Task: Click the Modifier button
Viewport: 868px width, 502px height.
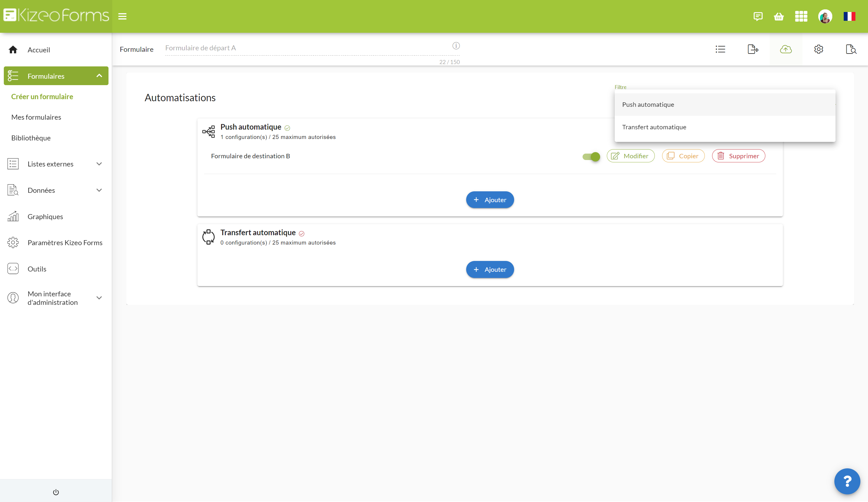Action: [x=630, y=156]
